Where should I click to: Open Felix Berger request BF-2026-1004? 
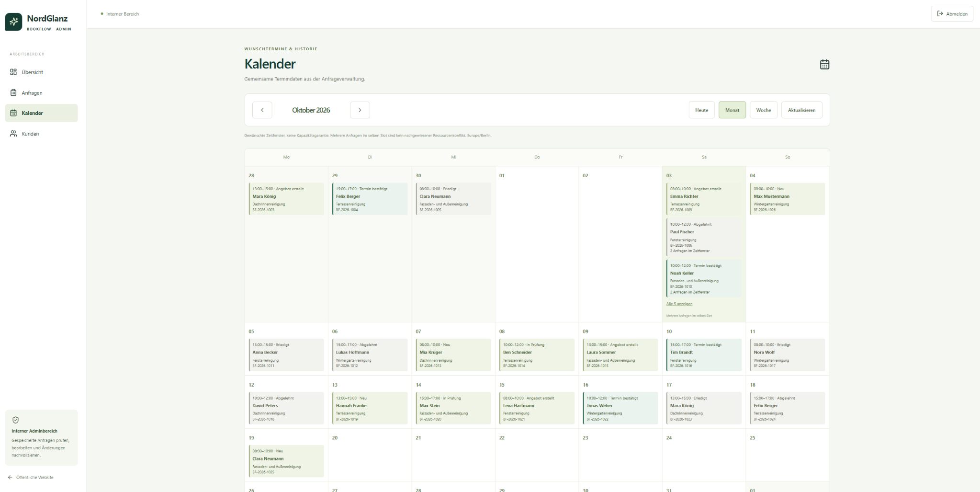[x=370, y=199]
